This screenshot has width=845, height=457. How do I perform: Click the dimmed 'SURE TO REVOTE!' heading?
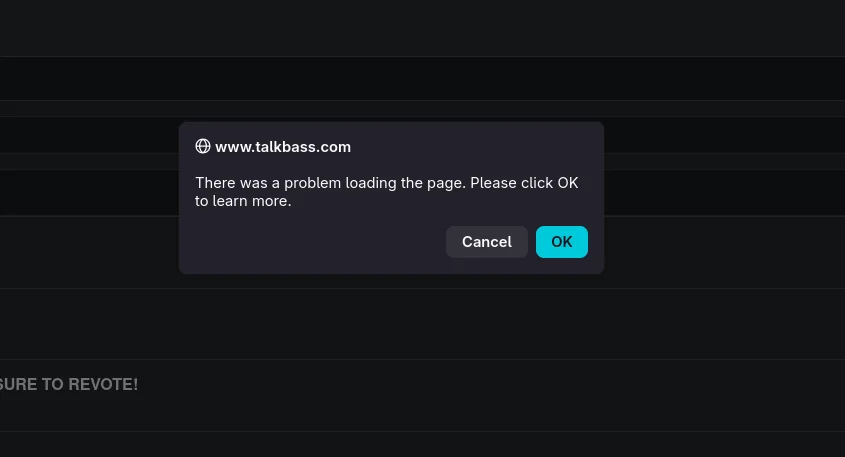click(68, 384)
